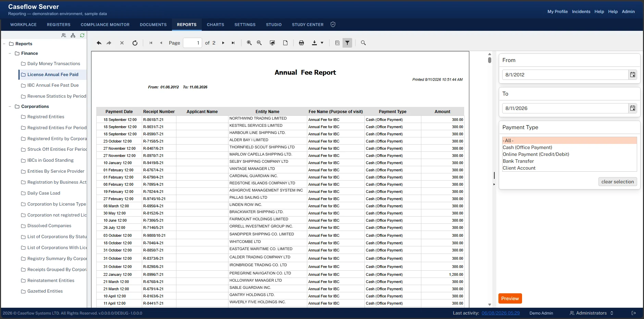This screenshot has height=319, width=644.
Task: Go to the previous report page
Action: click(x=161, y=43)
